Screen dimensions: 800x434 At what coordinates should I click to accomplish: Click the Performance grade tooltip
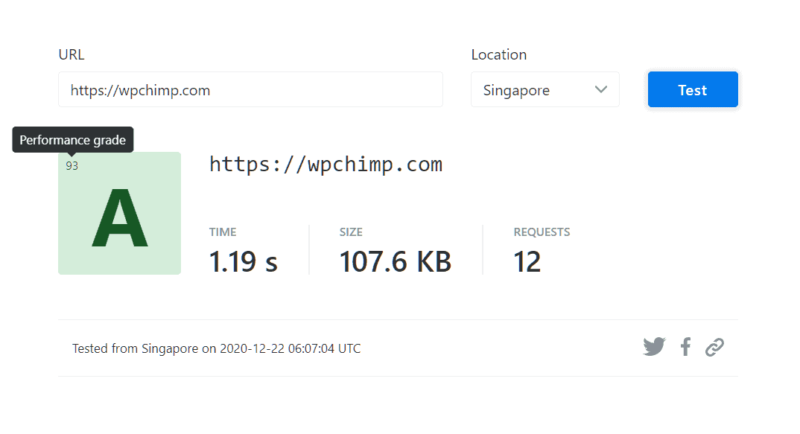click(73, 140)
